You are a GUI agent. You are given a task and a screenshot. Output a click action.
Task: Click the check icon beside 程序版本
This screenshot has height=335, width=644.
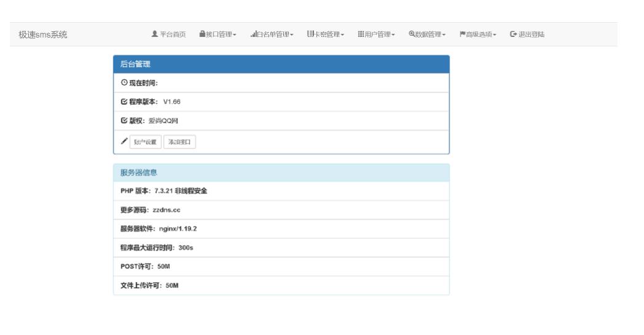tap(124, 102)
